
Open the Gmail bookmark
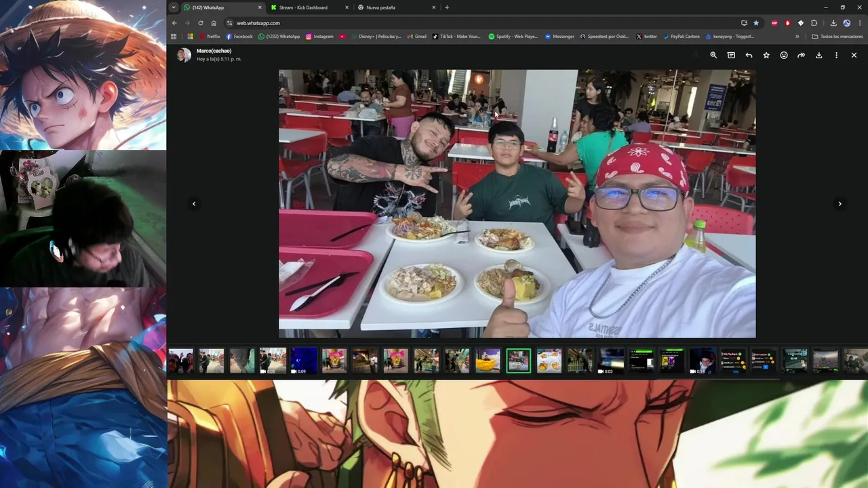click(416, 37)
